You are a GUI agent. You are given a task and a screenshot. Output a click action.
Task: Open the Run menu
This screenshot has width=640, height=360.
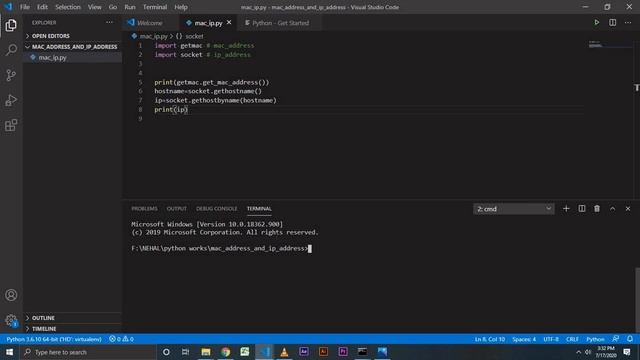tap(130, 7)
